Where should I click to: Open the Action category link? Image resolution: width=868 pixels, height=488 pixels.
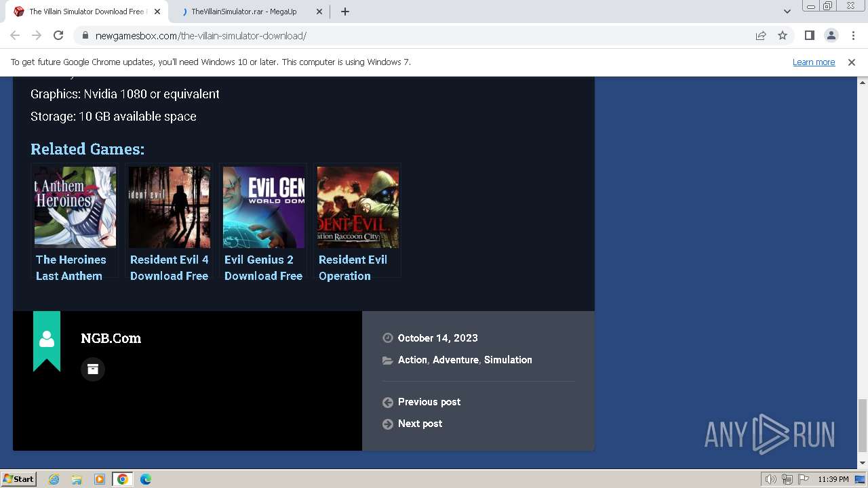412,360
